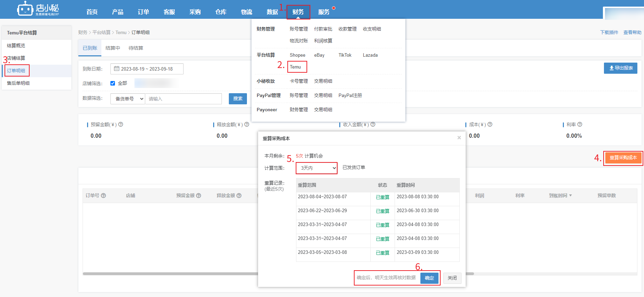Open PayPal注册 under PayPal管理

tap(350, 95)
